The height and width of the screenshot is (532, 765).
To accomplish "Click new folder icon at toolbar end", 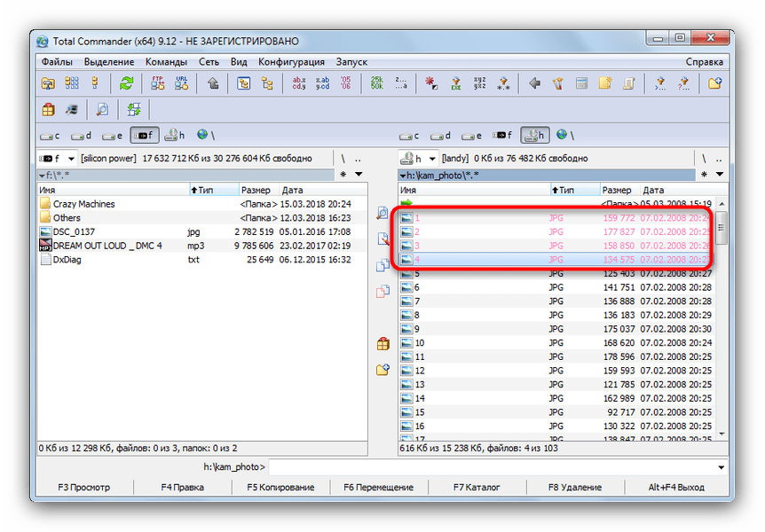I will coord(714,83).
